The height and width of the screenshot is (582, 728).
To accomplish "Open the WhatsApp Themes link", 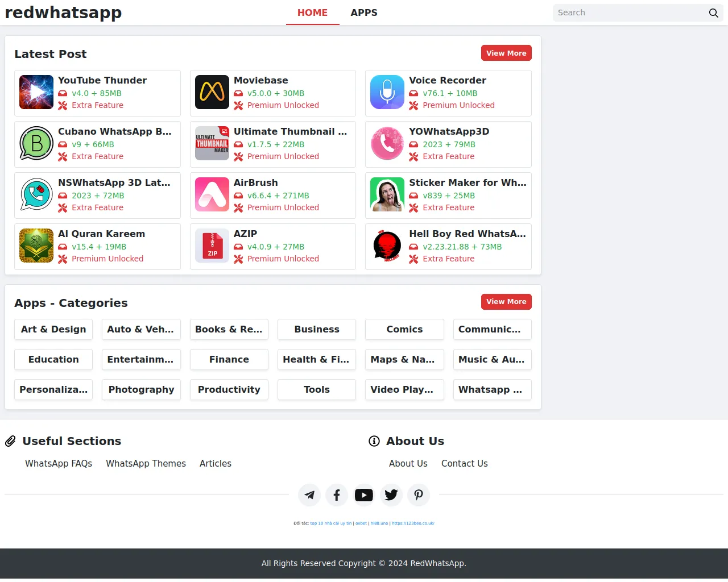I will 146,464.
